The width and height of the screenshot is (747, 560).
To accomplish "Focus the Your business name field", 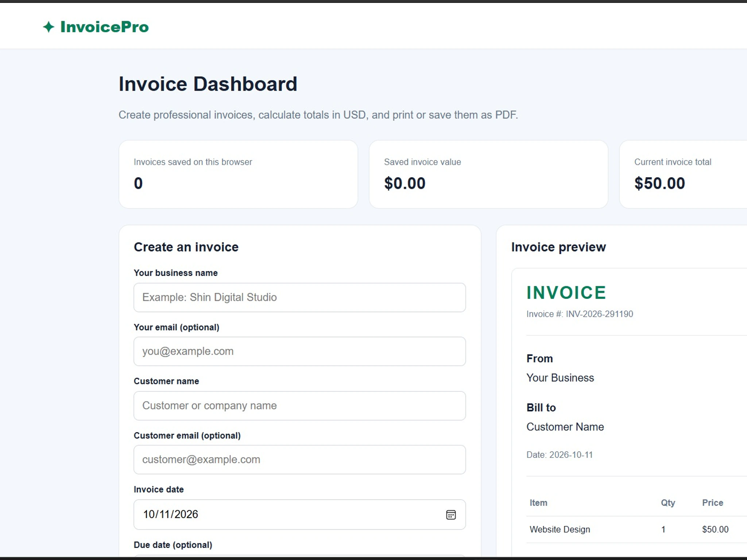I will coord(299,297).
